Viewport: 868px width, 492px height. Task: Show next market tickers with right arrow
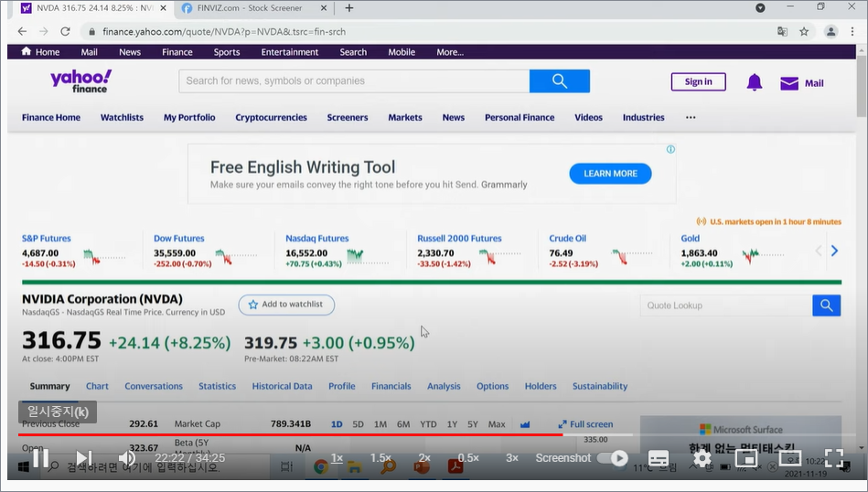coord(834,251)
